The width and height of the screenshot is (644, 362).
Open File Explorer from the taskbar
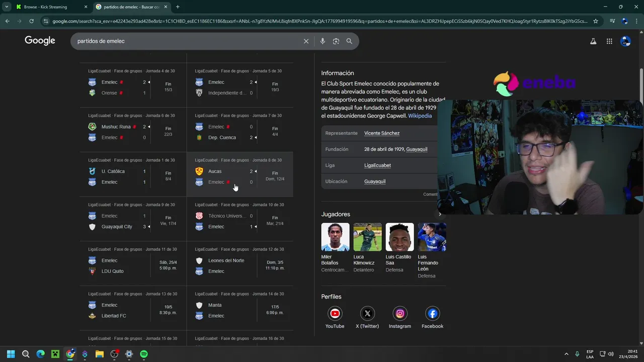coord(100,354)
